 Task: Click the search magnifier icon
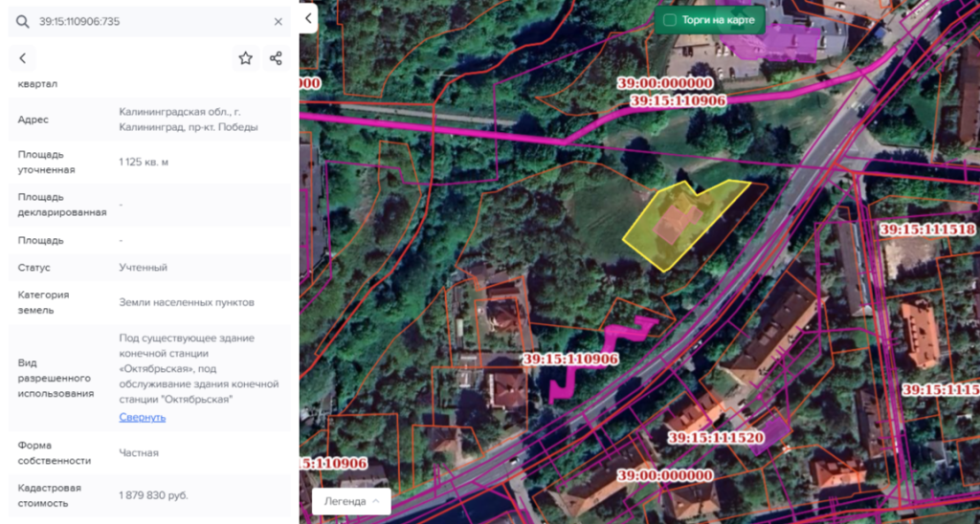23,21
